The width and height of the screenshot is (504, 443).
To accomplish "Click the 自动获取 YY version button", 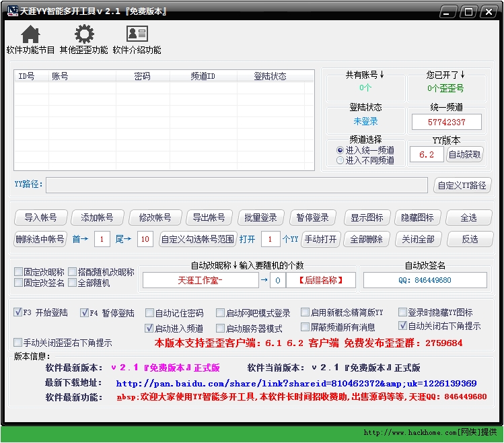I will pos(465,155).
